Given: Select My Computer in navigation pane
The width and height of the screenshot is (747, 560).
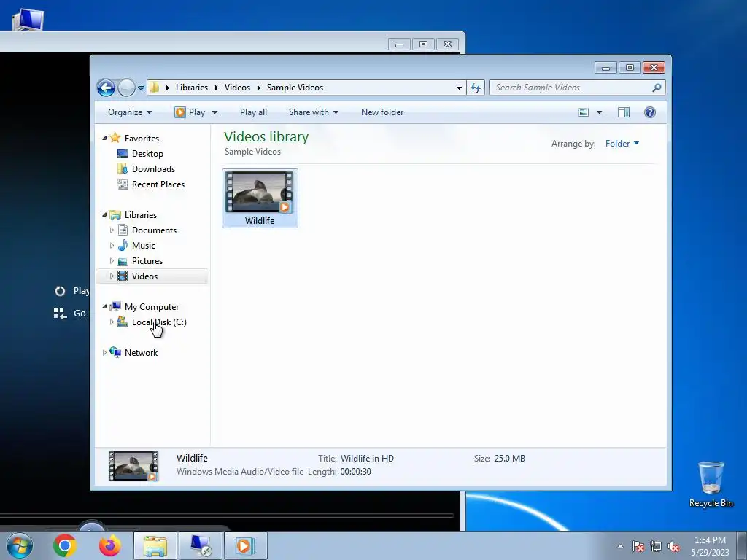Looking at the screenshot, I should point(152,307).
